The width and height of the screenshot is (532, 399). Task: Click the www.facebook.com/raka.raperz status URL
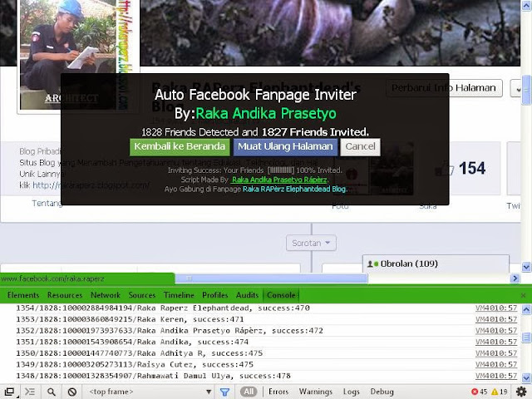pyautogui.click(x=52, y=279)
